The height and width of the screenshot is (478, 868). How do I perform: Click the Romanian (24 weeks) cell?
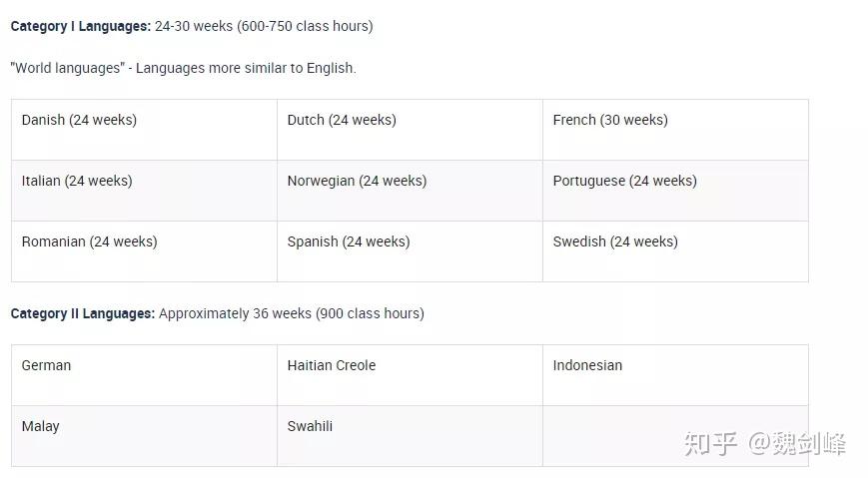89,241
